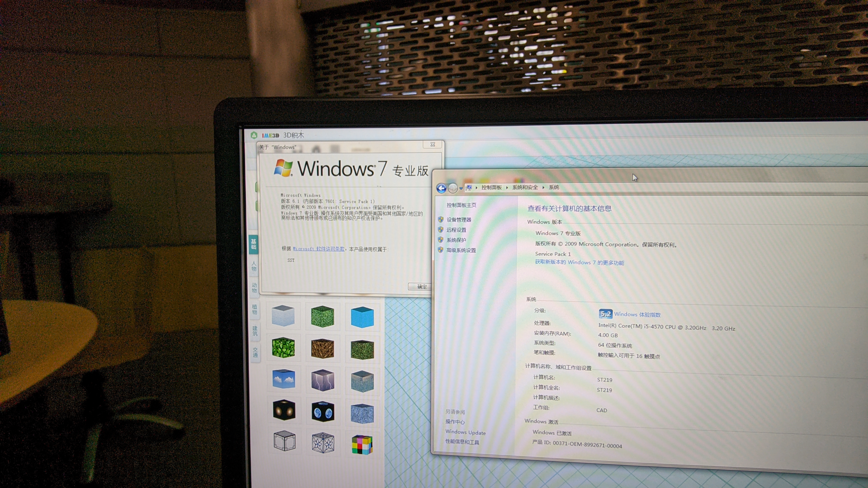This screenshot has width=868, height=488.
Task: Select the solid blue cube block
Action: (362, 317)
